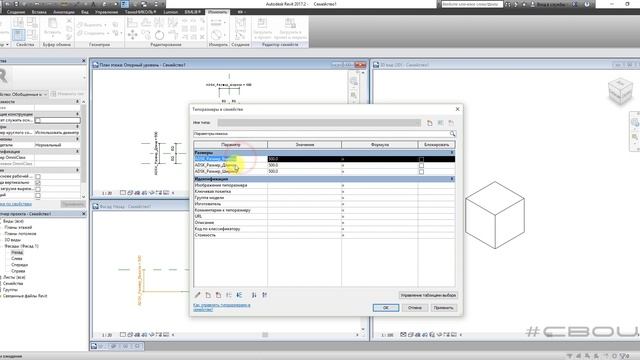
Task: Select the Спереди elevation in project browser
Action: click(x=19, y=265)
